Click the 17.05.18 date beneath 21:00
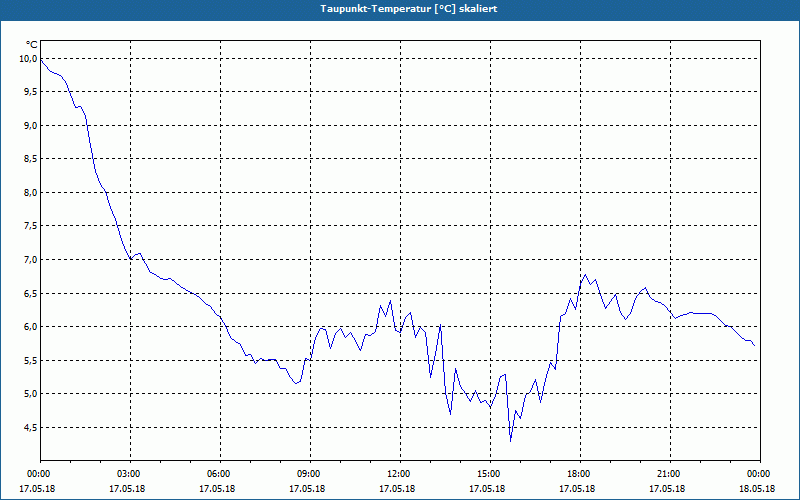 pos(667,489)
